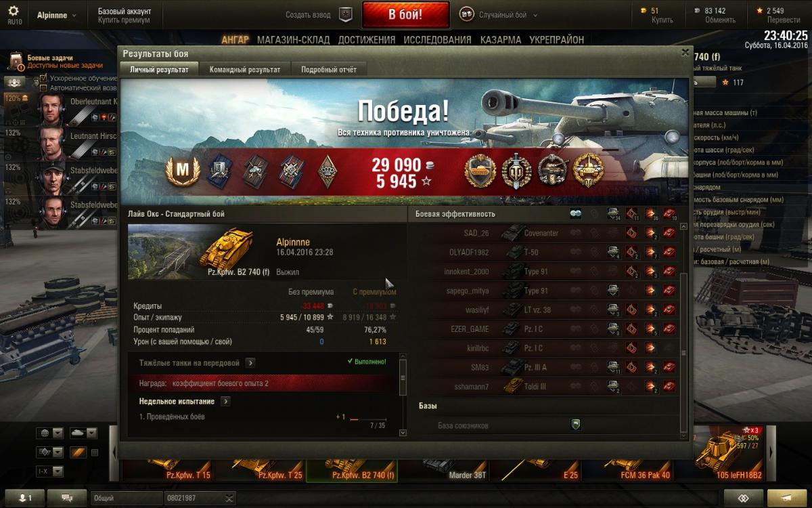Toggle automatic return crew checkbox
The image size is (812, 508).
click(x=44, y=88)
